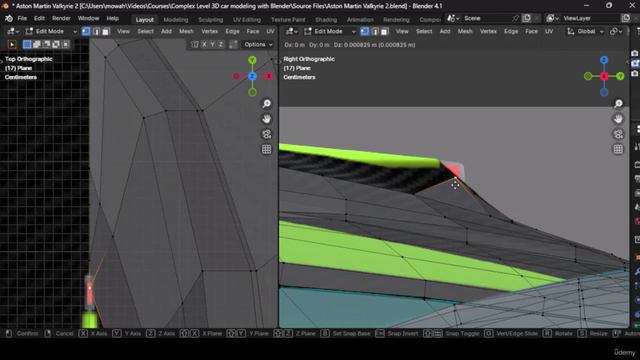Image resolution: width=640 pixels, height=360 pixels.
Task: Choose the Extend selection mode icon
Action: (x=37, y=44)
